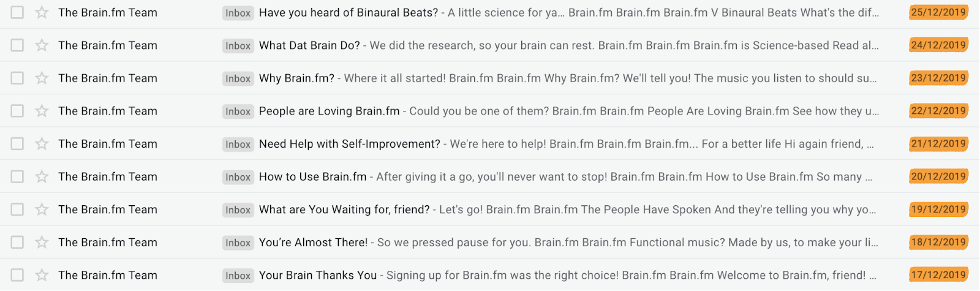Star the 'Need Help with Self-Improvement?' email

tap(42, 144)
